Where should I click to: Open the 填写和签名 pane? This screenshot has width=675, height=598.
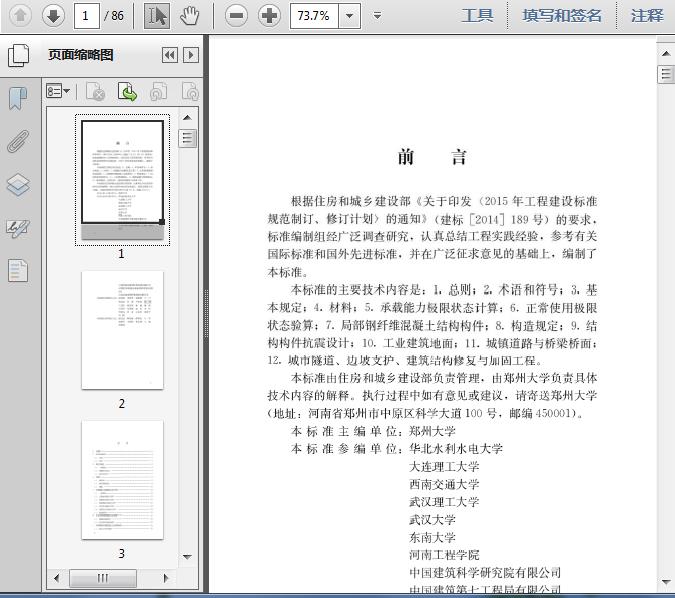(x=562, y=15)
